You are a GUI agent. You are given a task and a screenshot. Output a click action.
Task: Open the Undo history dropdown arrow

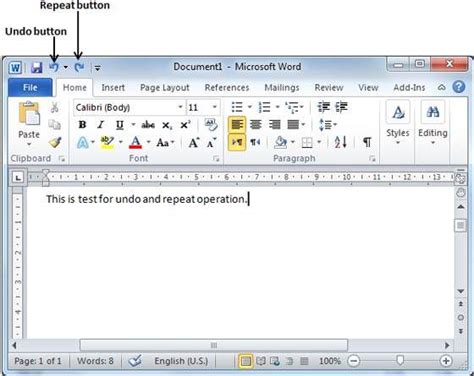[66, 67]
